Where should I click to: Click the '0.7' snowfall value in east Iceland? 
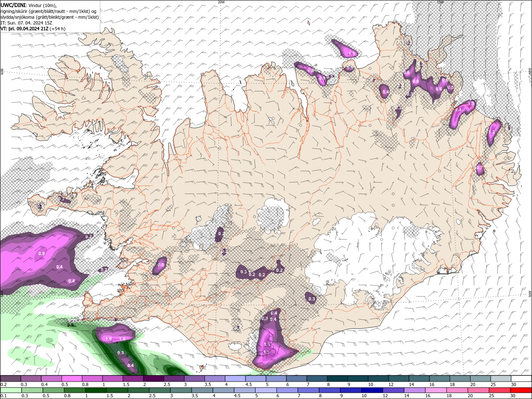click(x=479, y=167)
